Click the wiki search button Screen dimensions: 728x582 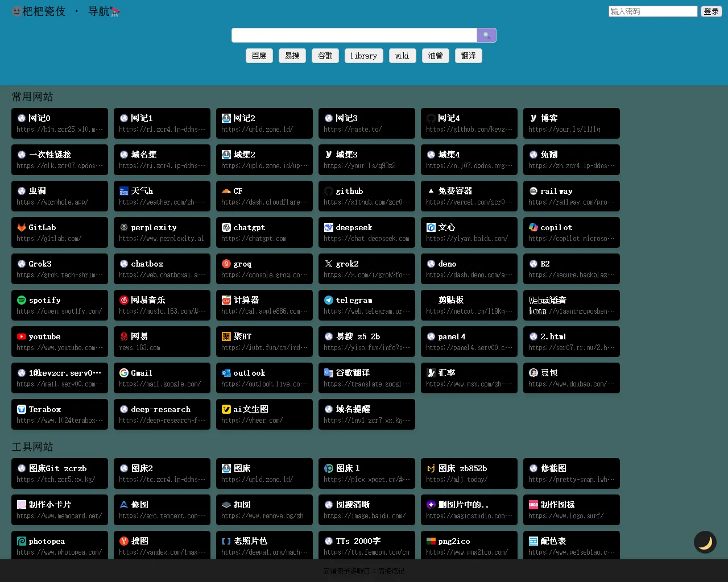click(x=402, y=56)
